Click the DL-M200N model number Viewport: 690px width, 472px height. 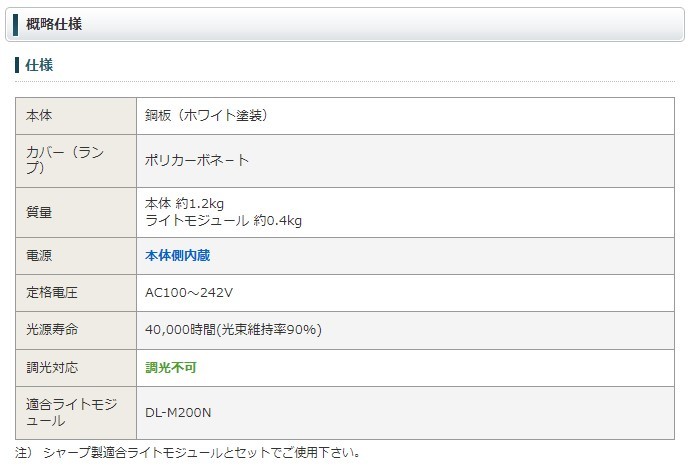[x=177, y=414]
